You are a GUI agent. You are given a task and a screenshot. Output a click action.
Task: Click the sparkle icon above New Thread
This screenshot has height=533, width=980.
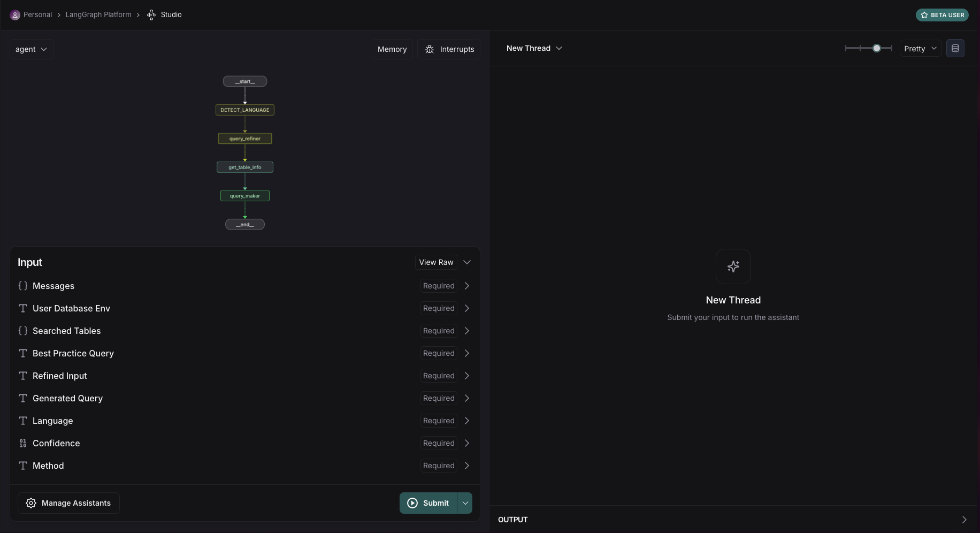coord(733,266)
